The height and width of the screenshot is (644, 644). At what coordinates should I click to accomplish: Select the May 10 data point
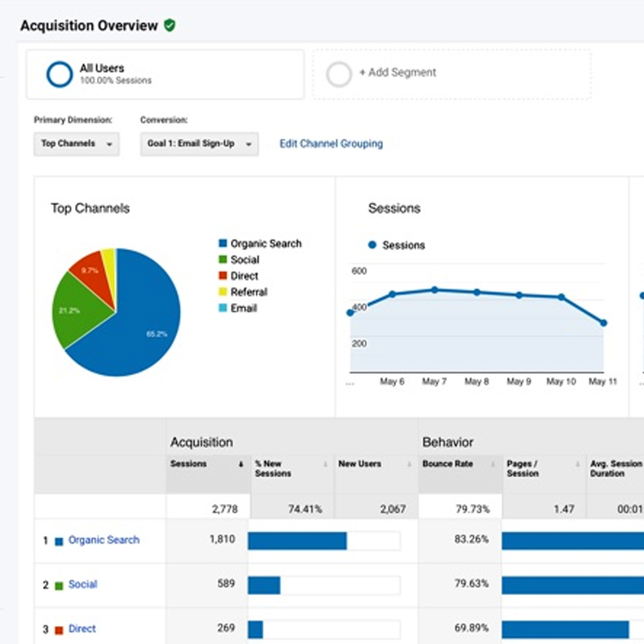click(x=562, y=297)
